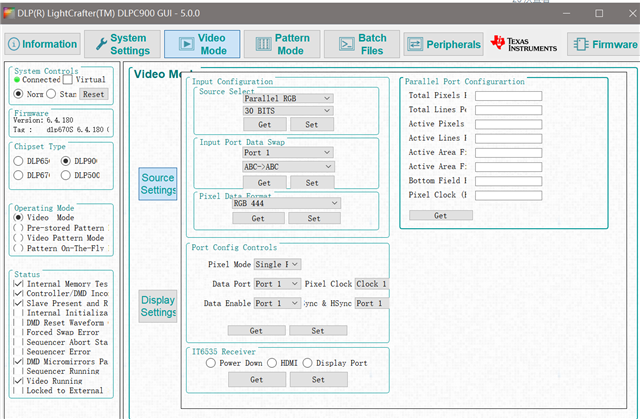
Task: Click the Firmware chip icon
Action: click(580, 44)
